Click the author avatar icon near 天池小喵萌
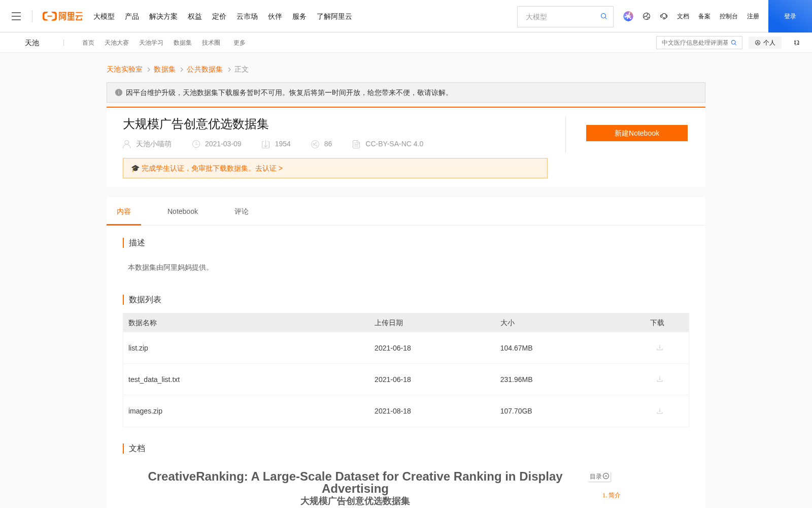Viewport: 812px width, 508px height. pyautogui.click(x=127, y=144)
